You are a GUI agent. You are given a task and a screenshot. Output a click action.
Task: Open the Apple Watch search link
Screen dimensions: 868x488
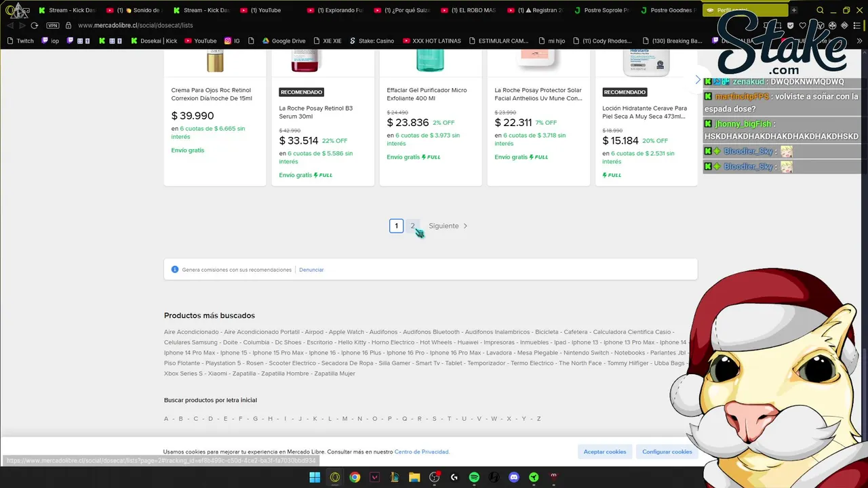pos(347,332)
